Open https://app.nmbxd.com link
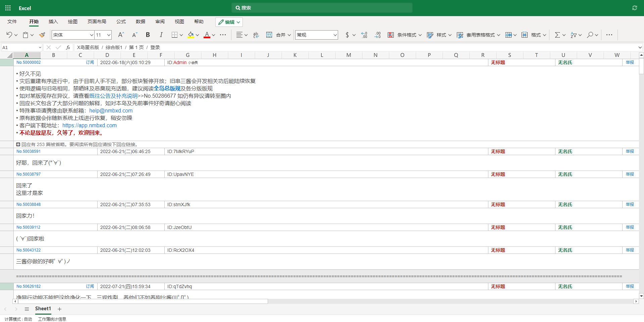The width and height of the screenshot is (644, 322). [x=90, y=125]
